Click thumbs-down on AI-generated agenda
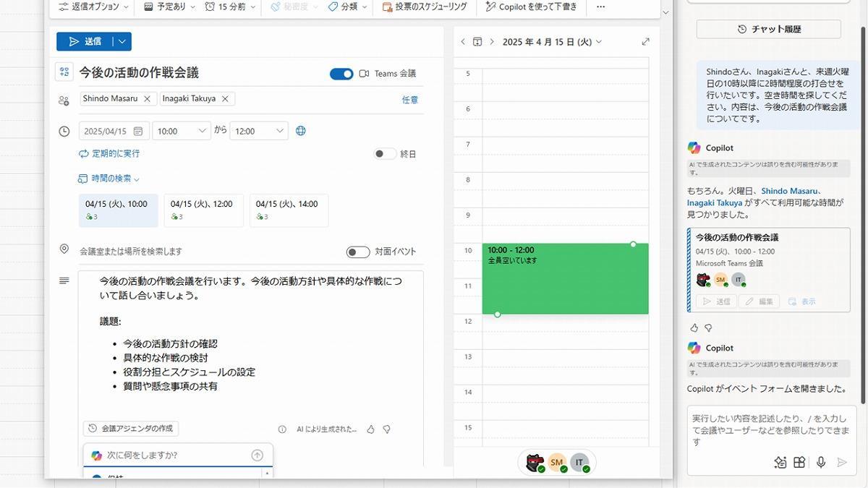 click(387, 429)
